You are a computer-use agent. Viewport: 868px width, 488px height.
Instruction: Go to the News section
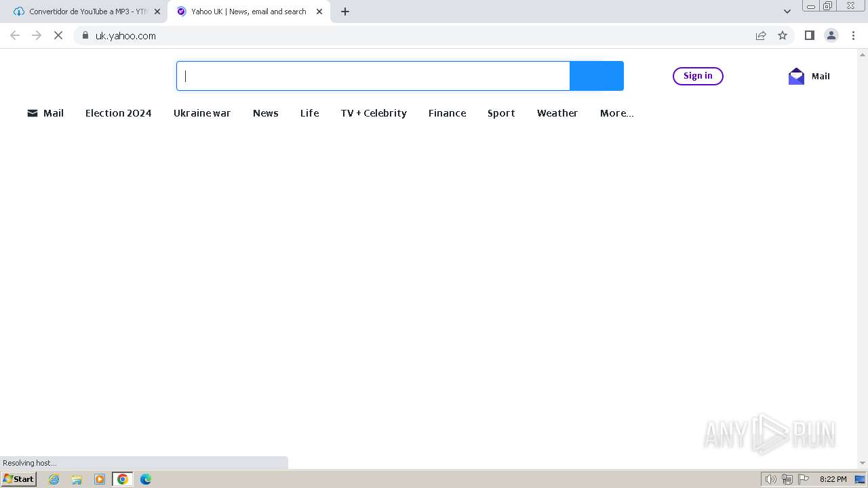[x=266, y=113]
